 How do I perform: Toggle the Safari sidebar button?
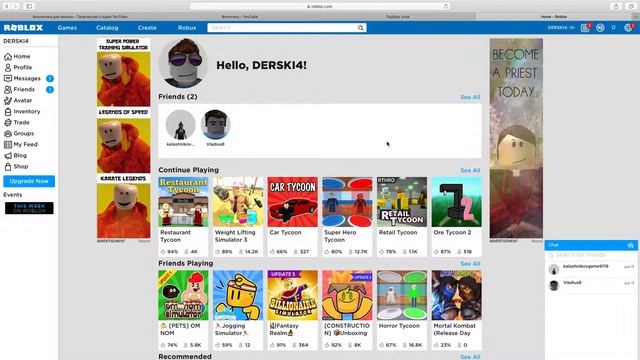tap(29, 6)
